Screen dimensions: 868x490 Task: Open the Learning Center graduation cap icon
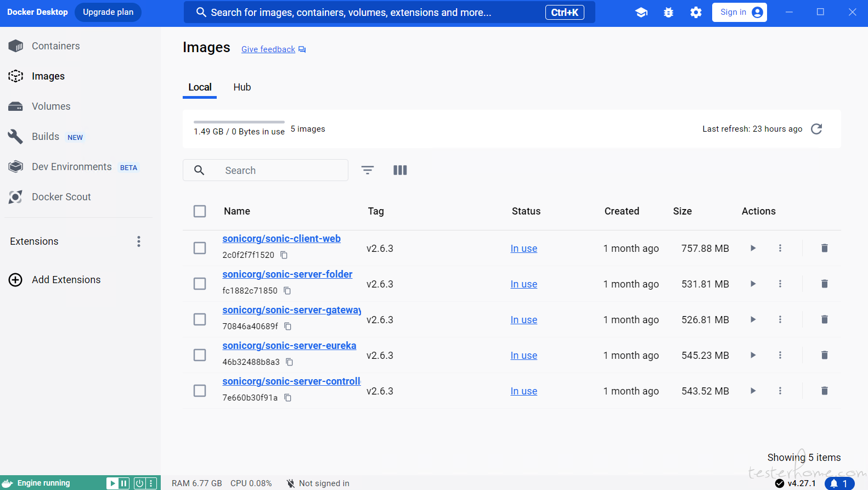(x=641, y=13)
